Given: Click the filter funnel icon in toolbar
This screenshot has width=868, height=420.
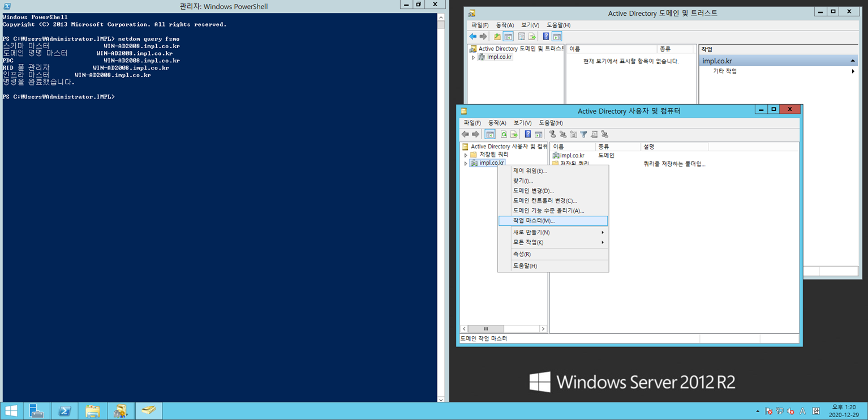Looking at the screenshot, I should [x=584, y=134].
